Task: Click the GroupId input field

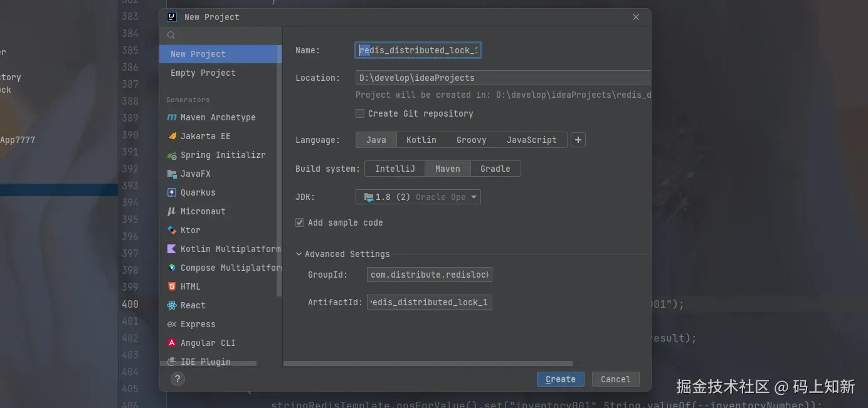Action: (x=430, y=275)
